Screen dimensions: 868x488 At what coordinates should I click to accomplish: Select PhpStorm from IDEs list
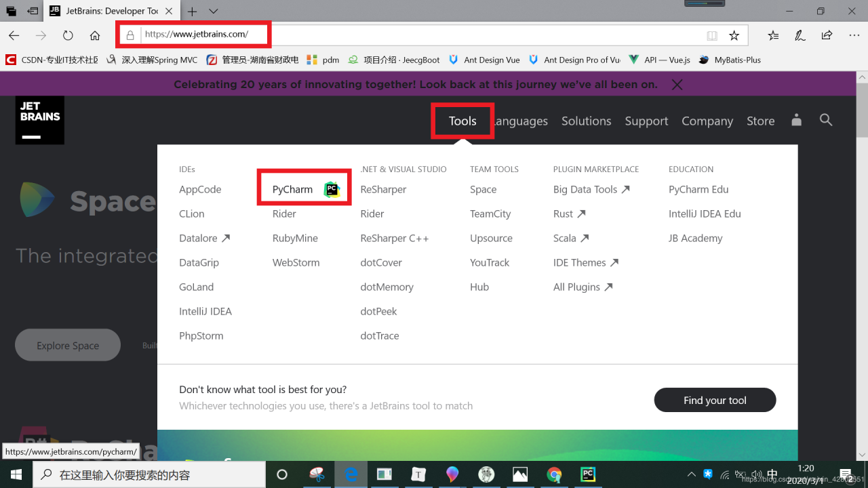201,335
